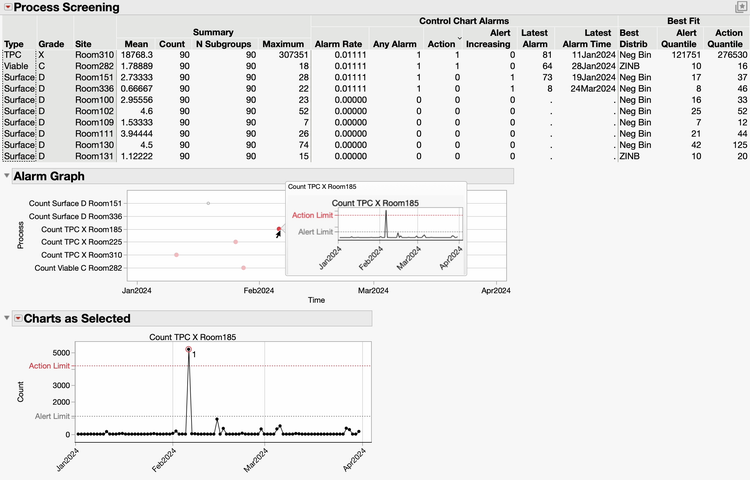The image size is (750, 480).
Task: Open the Process Screening red triangle menu
Action: 7,7
